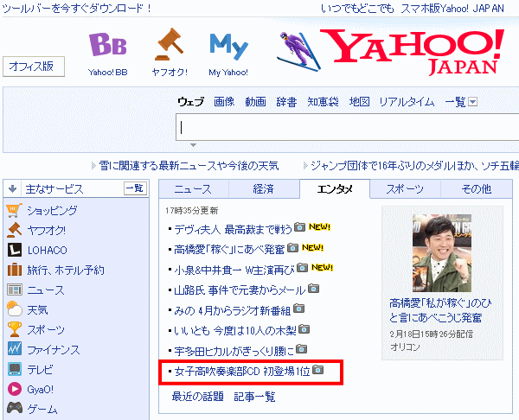This screenshot has height=420, width=519.
Task: Switch to the 経済 tab
Action: pos(264,189)
